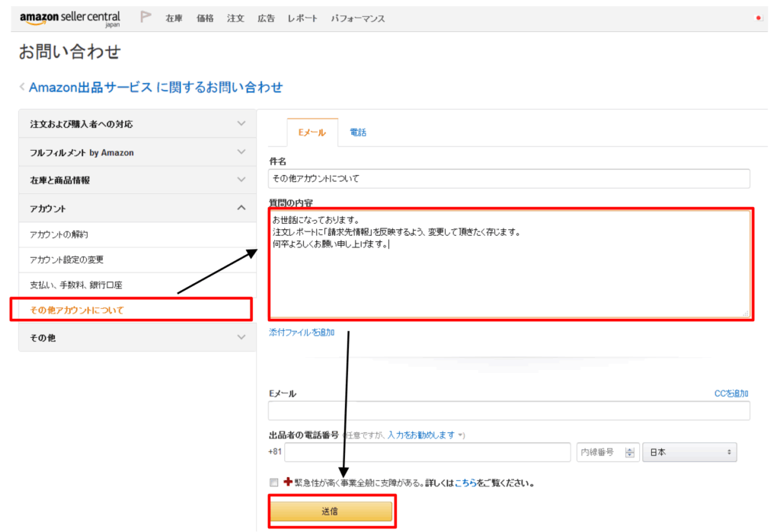Click the seller phone number field
The width and height of the screenshot is (780, 532).
427,452
